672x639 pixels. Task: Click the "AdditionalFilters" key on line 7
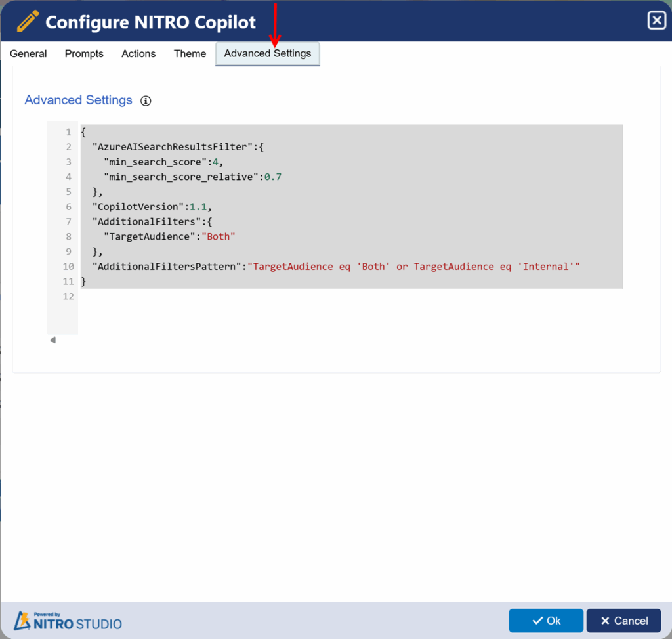(x=147, y=222)
